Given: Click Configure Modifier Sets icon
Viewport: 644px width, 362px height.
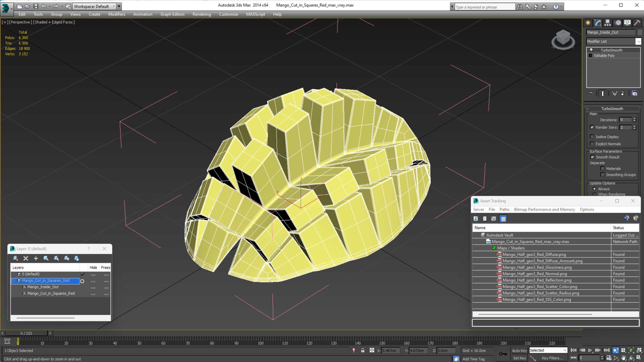Looking at the screenshot, I should point(635,93).
